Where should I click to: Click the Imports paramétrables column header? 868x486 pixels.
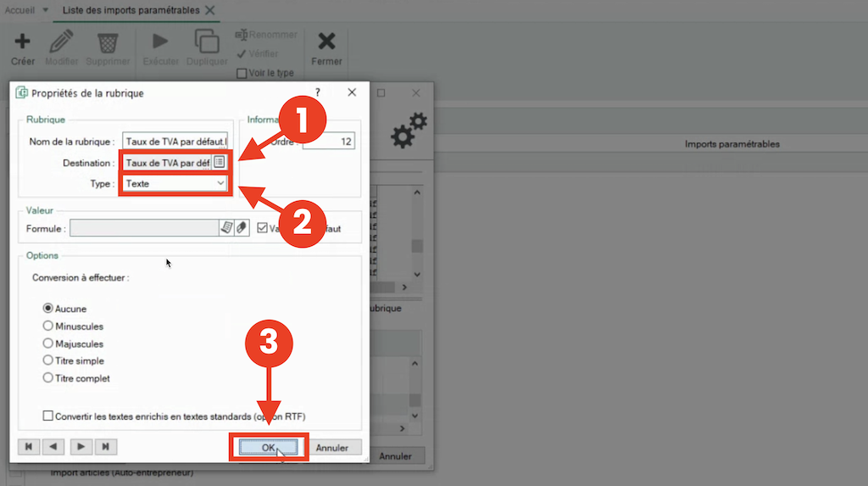tap(732, 144)
